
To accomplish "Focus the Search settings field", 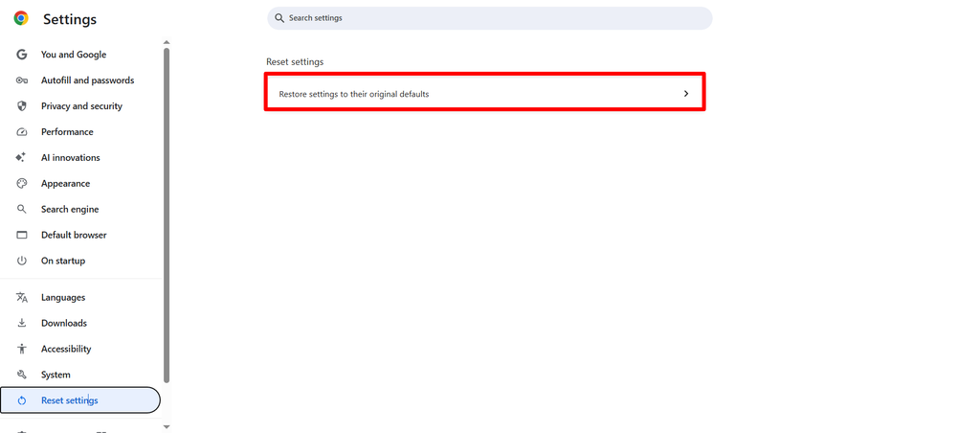I will 489,18.
